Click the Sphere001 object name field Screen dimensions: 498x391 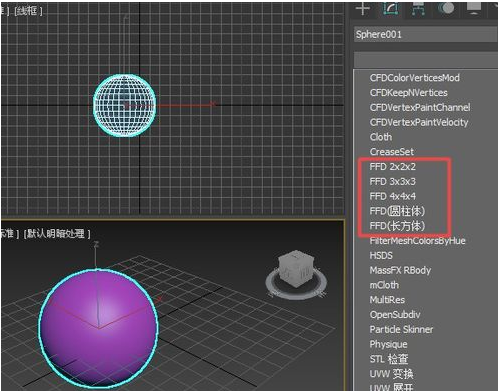[x=426, y=34]
